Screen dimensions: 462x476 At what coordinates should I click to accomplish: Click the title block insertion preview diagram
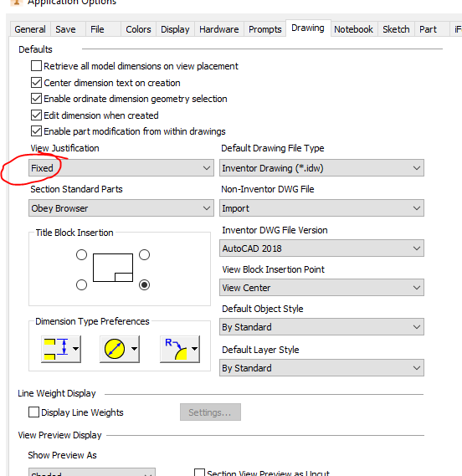click(x=113, y=268)
